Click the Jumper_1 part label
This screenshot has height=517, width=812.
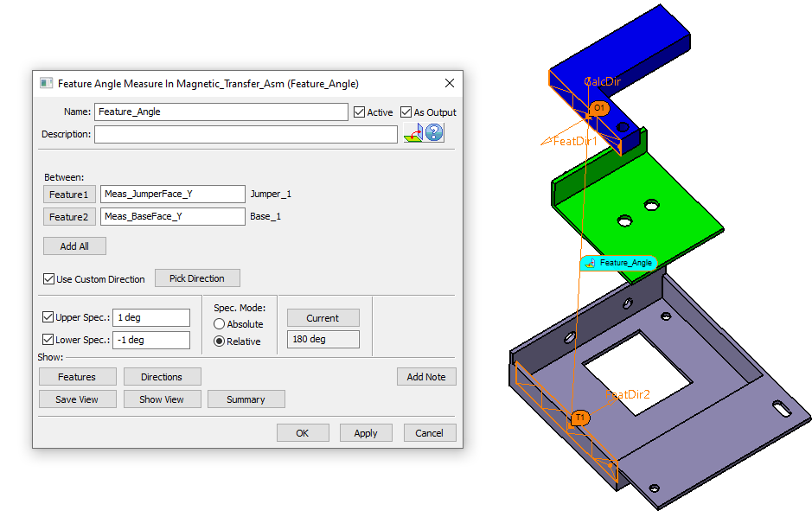[x=271, y=194]
